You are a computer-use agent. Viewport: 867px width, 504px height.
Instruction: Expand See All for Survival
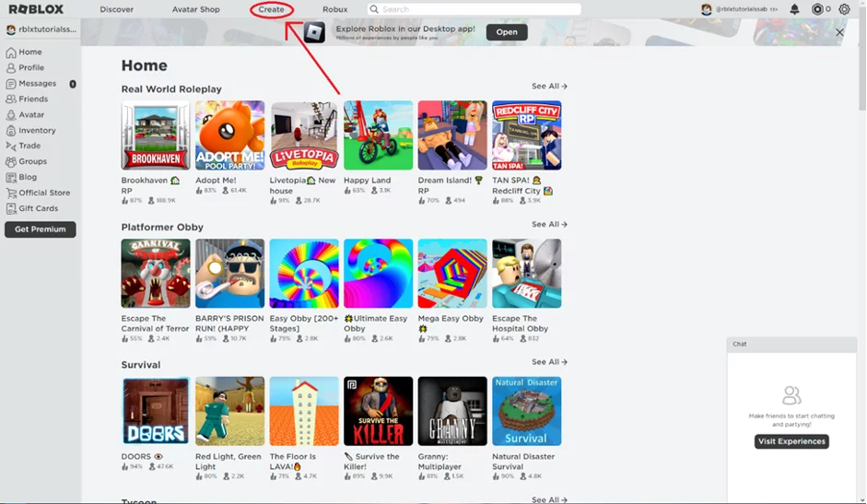549,362
